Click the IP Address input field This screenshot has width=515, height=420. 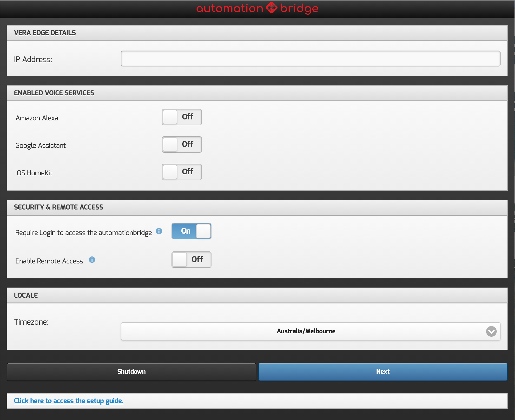pos(310,59)
